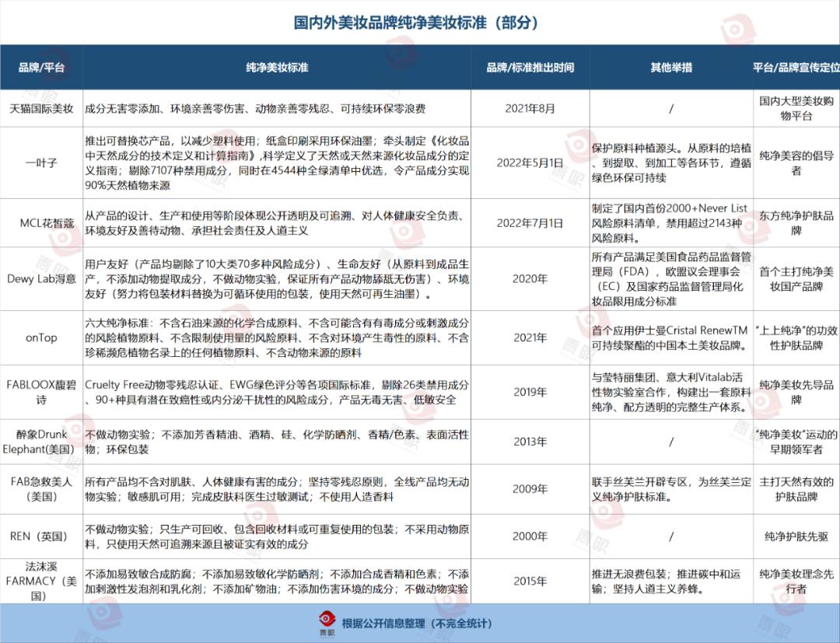Click the 其他举措 column header
Image resolution: width=840 pixels, height=643 pixels.
click(x=671, y=68)
